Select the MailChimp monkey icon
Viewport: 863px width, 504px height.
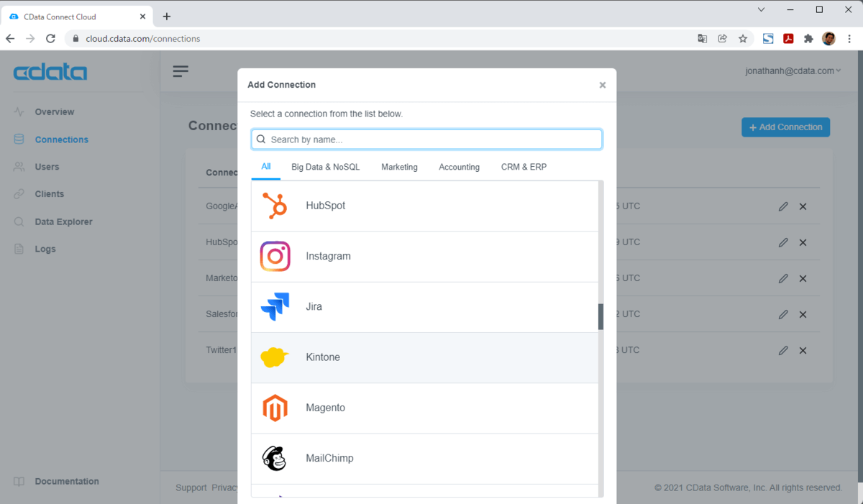coord(274,458)
